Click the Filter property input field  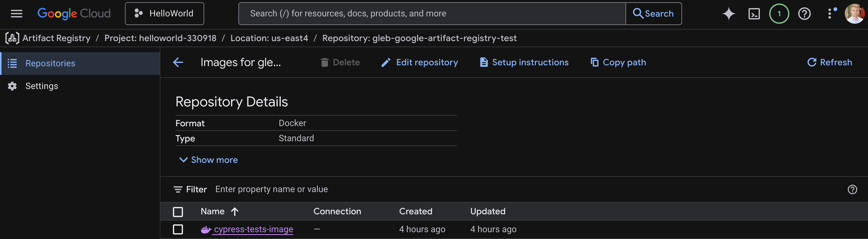tap(272, 189)
